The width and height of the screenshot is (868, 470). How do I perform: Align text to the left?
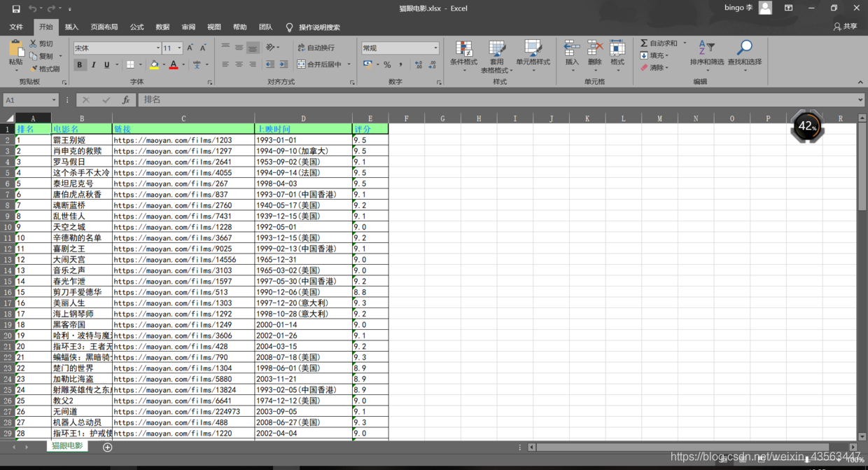coord(225,64)
